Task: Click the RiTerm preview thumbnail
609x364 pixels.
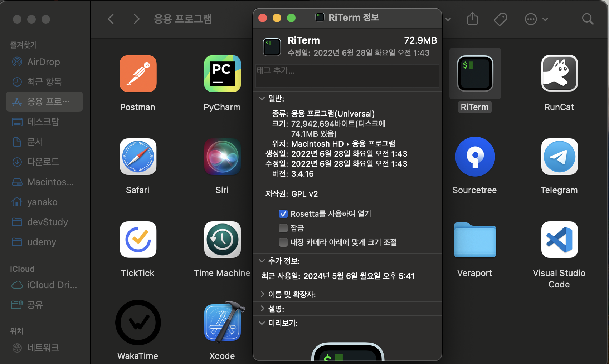Action: point(348,351)
